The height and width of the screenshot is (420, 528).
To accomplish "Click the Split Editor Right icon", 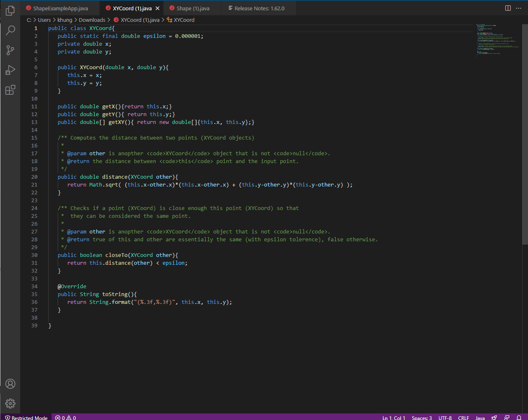I will tap(508, 8).
